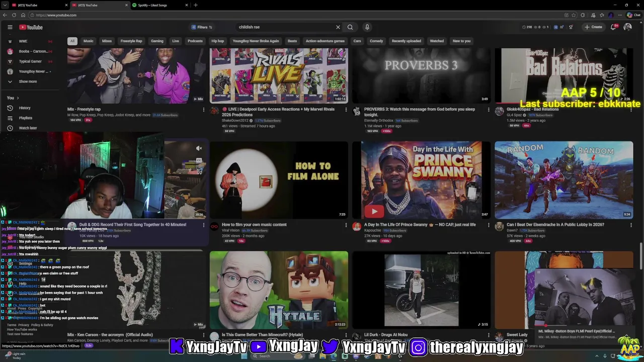
Task: Open the WWE subscription in sidebar
Action: pos(30,41)
